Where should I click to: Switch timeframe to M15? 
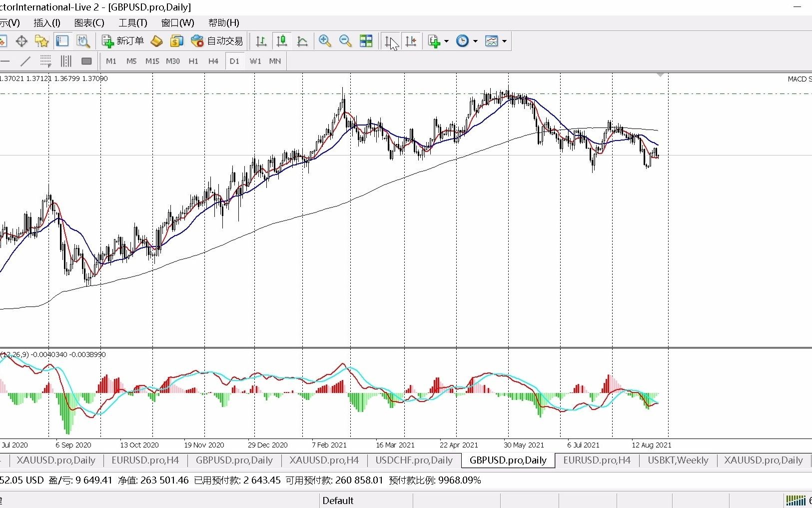point(152,61)
